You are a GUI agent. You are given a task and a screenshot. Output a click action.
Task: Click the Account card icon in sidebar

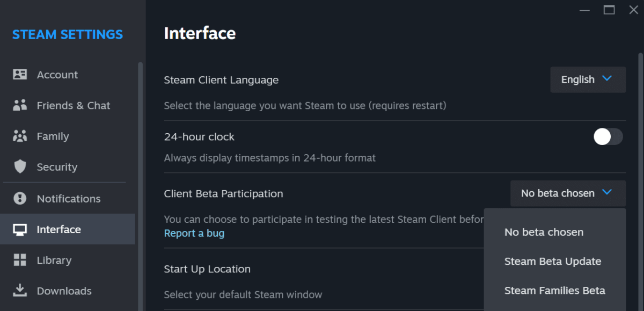tap(20, 75)
